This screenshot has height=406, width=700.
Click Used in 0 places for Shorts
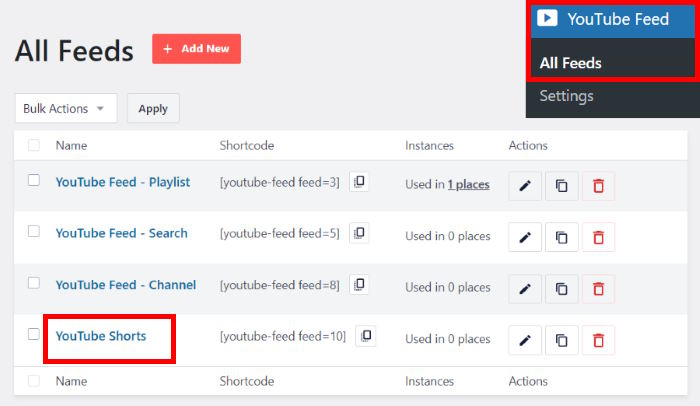(x=448, y=339)
